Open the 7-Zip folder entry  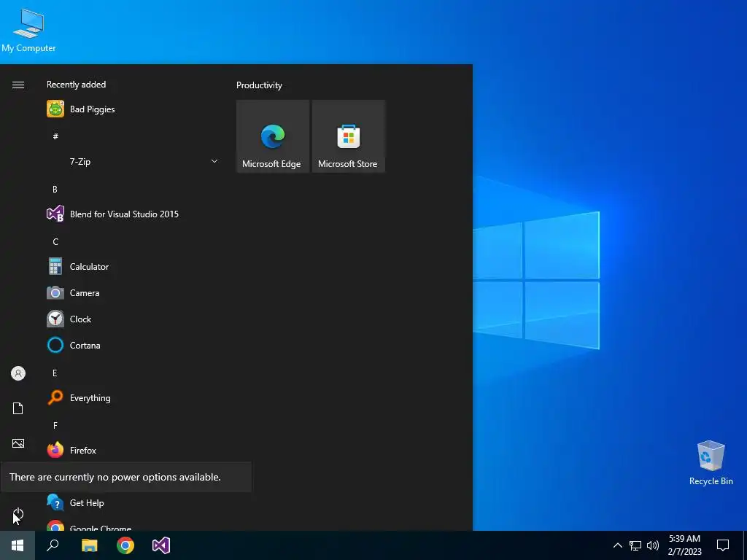[x=133, y=162]
